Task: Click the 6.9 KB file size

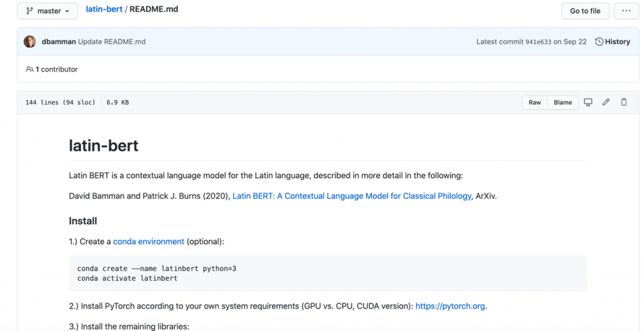Action: coord(118,103)
